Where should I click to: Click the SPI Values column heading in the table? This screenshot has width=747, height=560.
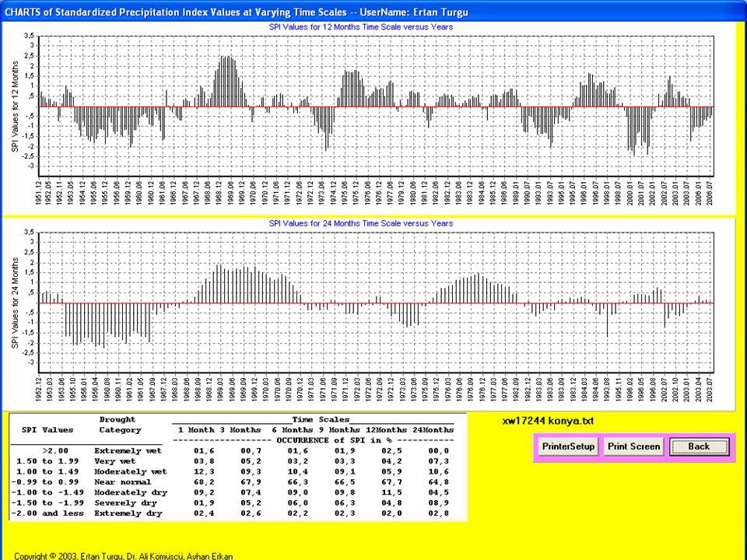pyautogui.click(x=47, y=430)
